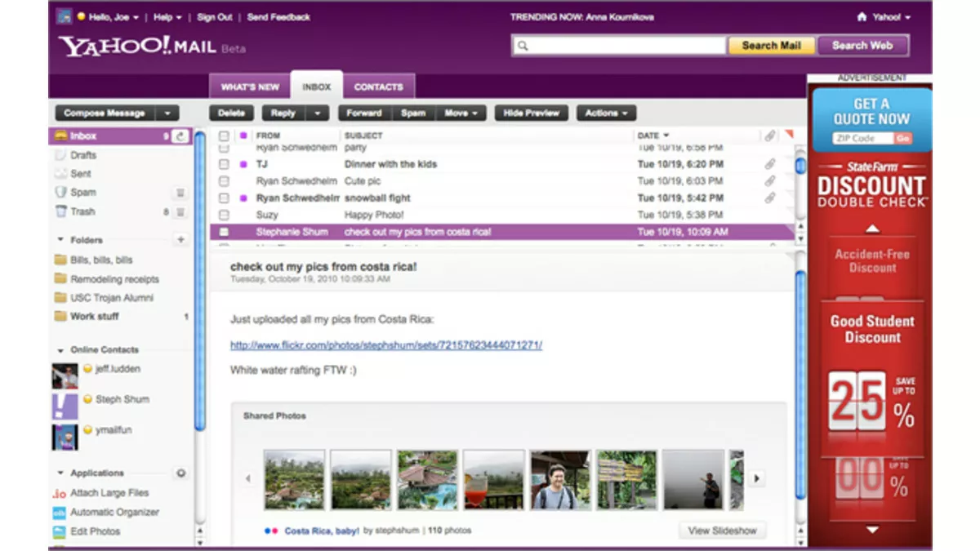Check the box for TJ's email
980x551 pixels.
click(224, 164)
